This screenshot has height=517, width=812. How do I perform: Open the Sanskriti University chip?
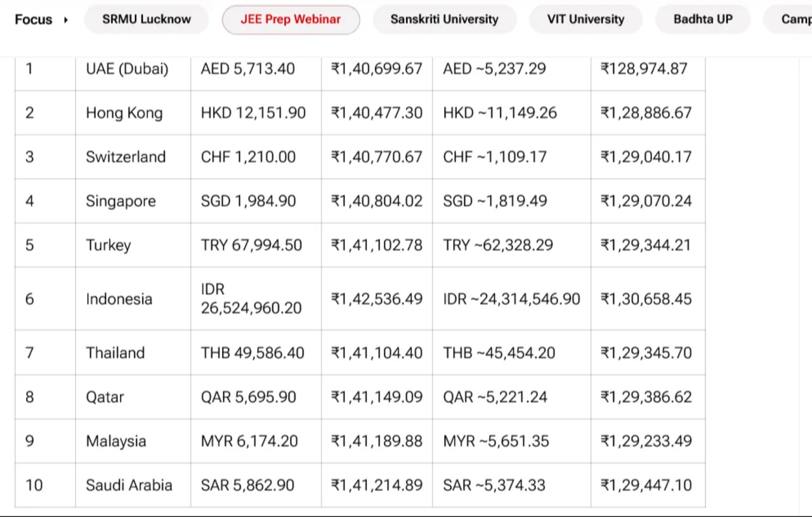[444, 19]
